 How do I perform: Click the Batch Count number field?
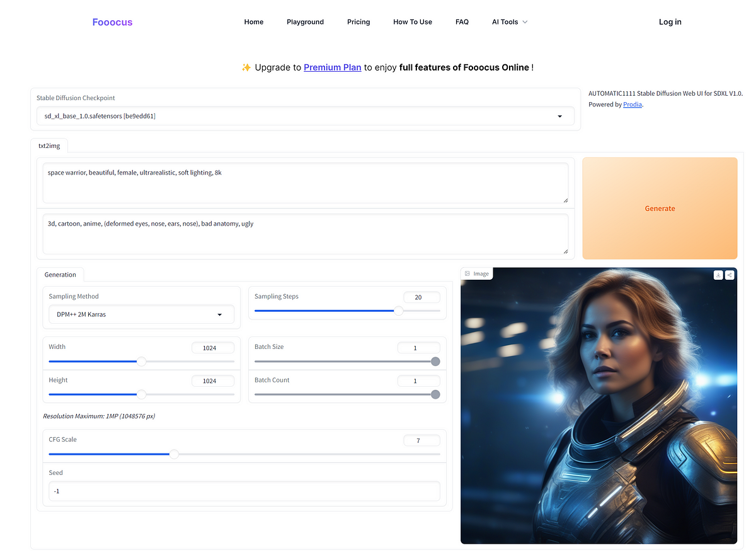(418, 381)
